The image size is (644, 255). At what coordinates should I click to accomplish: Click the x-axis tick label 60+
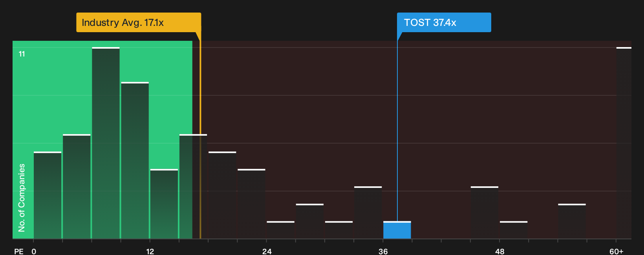point(617,251)
